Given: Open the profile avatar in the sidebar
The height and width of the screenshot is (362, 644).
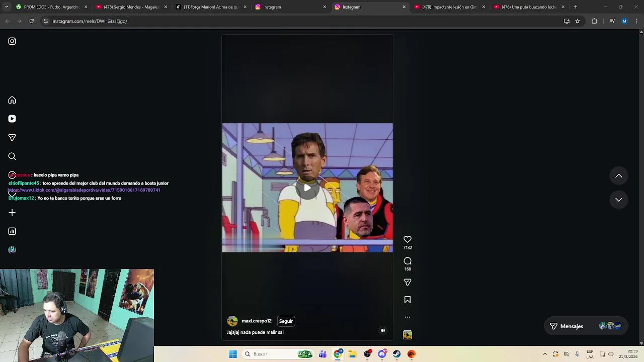Looking at the screenshot, I should click(12, 250).
